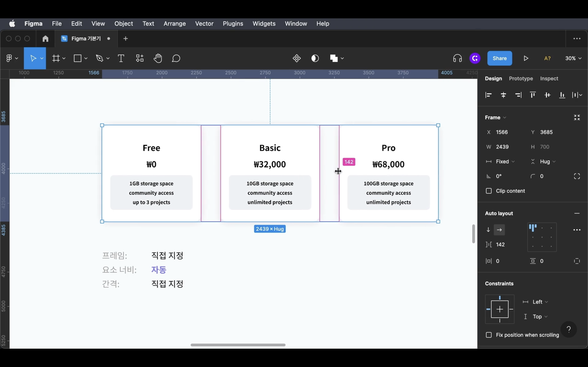
Task: Toggle mask icon in toolbar
Action: (x=315, y=58)
